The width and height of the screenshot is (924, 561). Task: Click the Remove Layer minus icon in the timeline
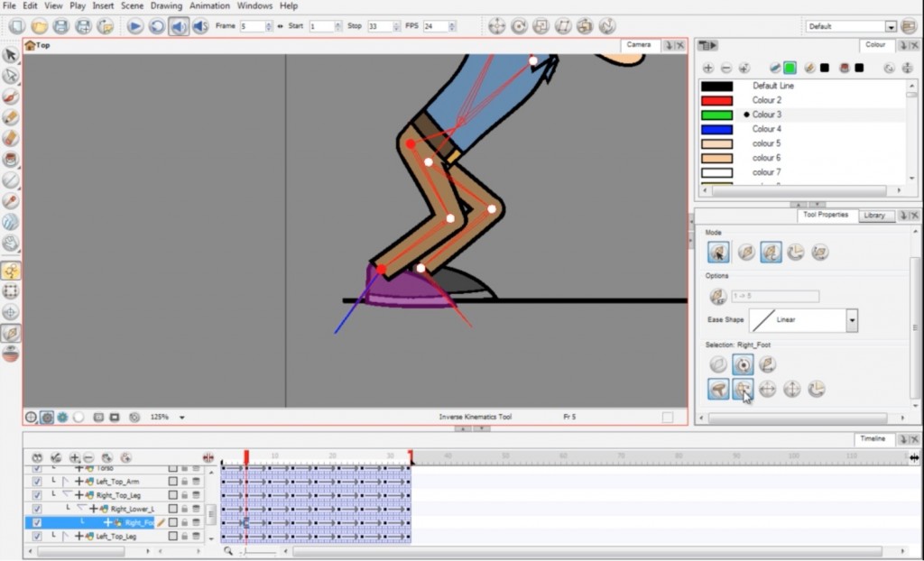(89, 458)
